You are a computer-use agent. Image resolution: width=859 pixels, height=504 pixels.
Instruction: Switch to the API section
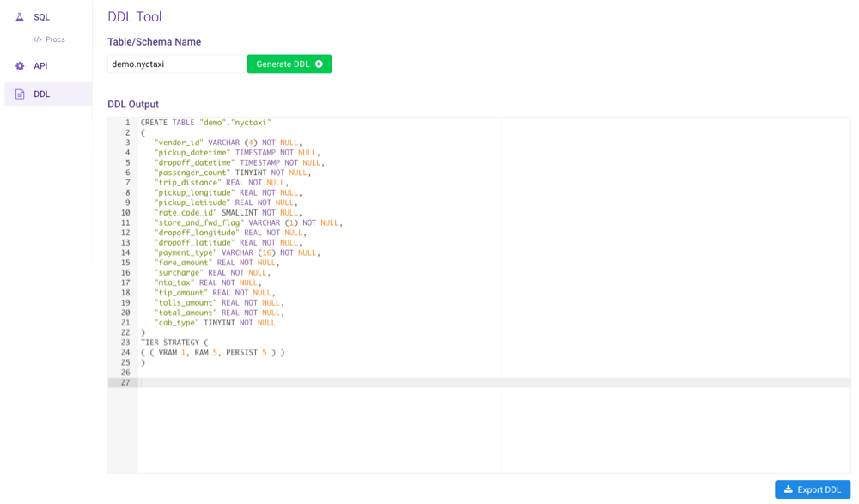(x=39, y=65)
